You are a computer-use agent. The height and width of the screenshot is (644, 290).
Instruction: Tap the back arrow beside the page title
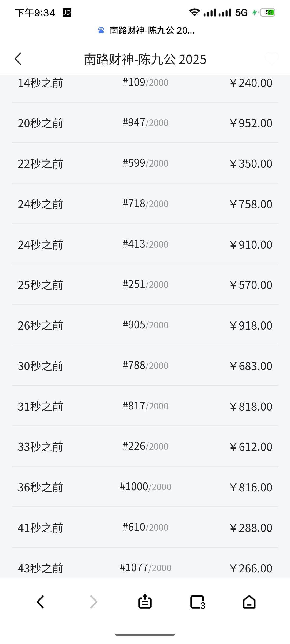pyautogui.click(x=18, y=59)
